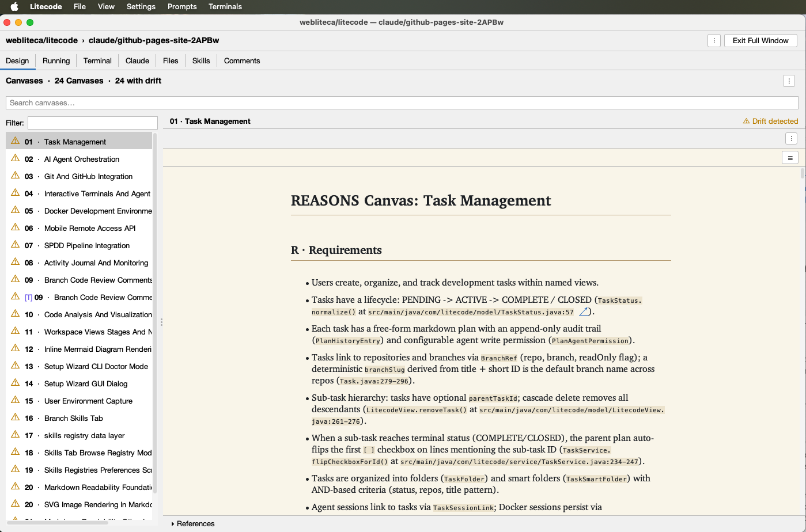Click warning icon beside AI Agent Orchestration
Viewport: 806px width, 532px height.
point(16,158)
